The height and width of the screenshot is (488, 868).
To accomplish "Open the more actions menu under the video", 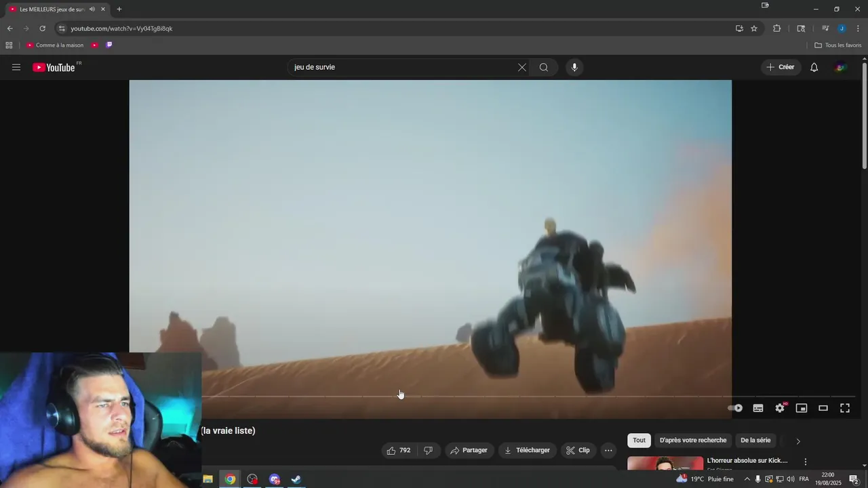I will [608, 450].
